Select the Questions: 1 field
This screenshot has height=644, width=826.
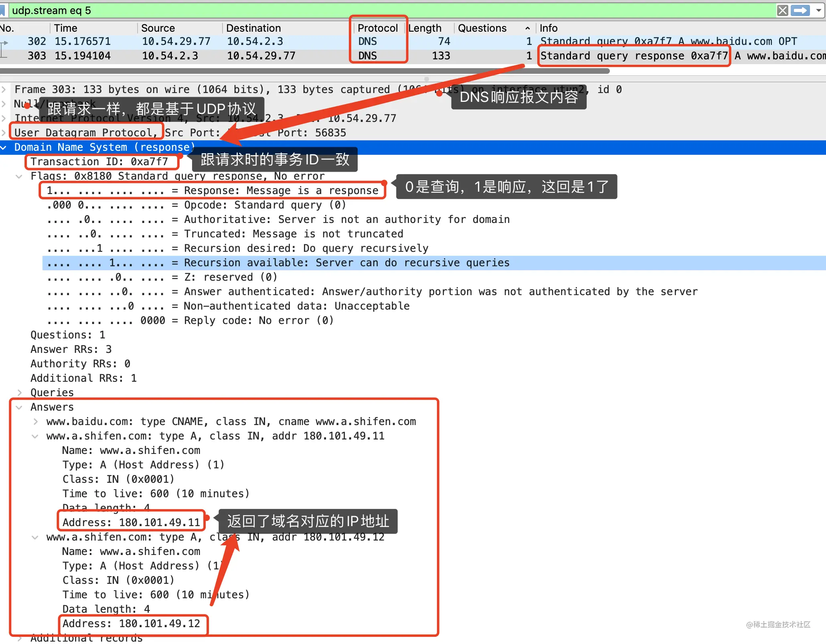click(68, 335)
